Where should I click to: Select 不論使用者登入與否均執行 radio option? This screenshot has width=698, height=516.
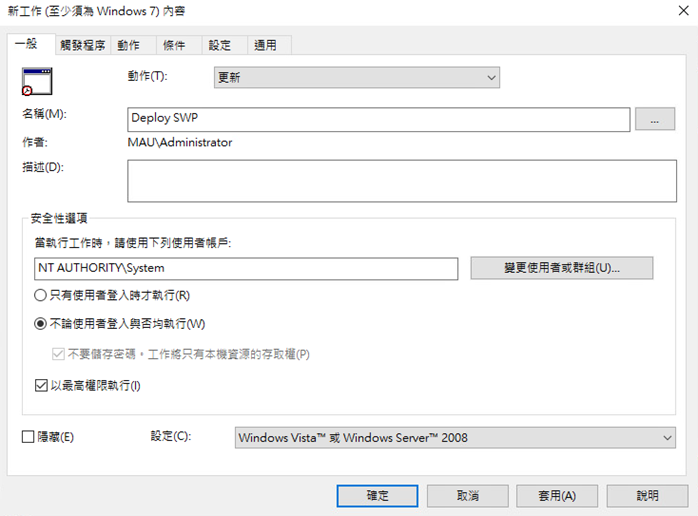coord(40,323)
